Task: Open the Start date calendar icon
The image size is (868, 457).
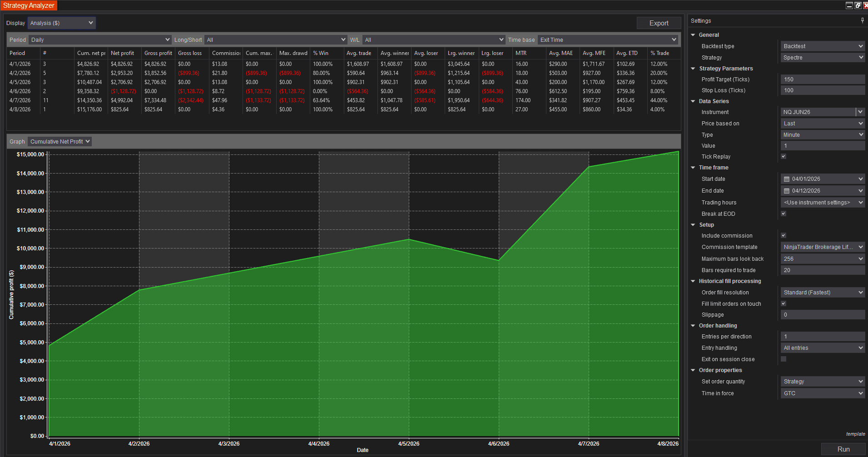Action: (x=787, y=179)
